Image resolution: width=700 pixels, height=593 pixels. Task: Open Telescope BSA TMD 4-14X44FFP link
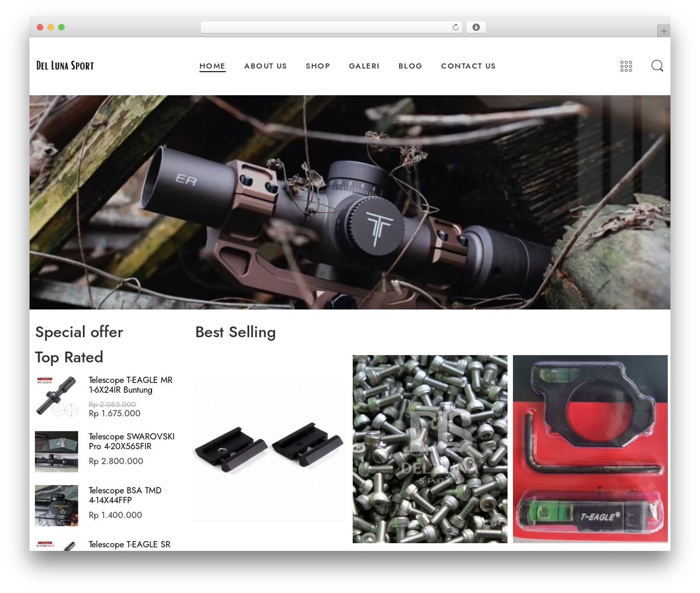[x=125, y=495]
